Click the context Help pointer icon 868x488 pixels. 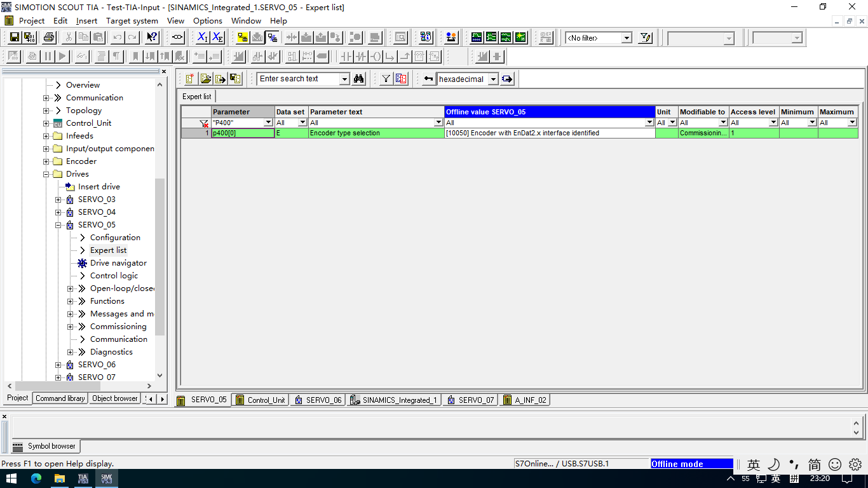153,37
